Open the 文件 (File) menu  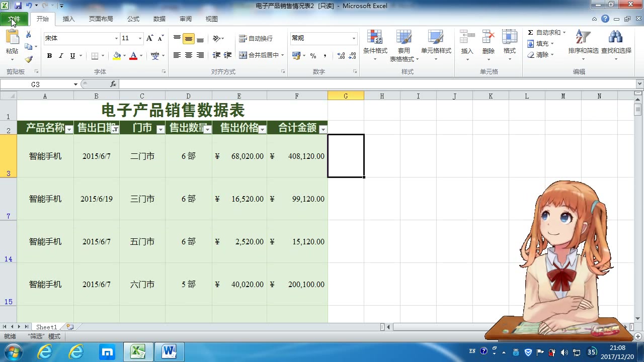15,19
